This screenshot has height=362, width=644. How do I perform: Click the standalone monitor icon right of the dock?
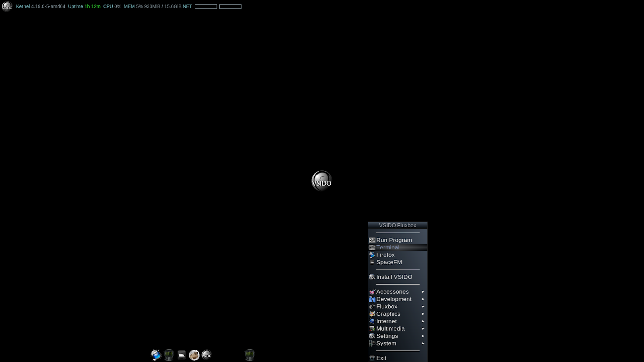point(250,355)
